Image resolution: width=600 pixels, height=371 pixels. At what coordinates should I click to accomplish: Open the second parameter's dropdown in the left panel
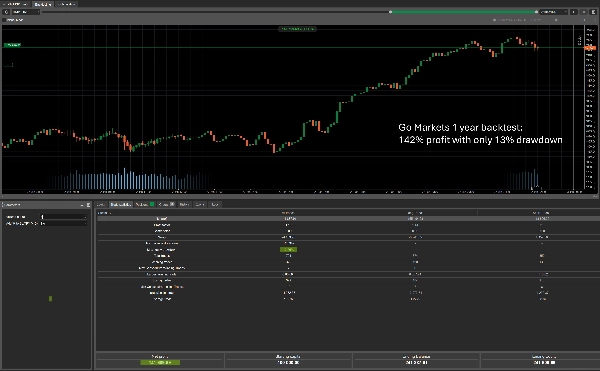pyautogui.click(x=64, y=223)
